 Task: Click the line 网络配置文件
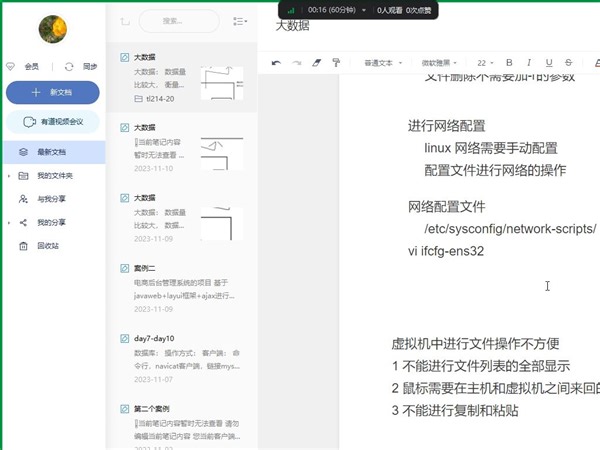pyautogui.click(x=447, y=207)
